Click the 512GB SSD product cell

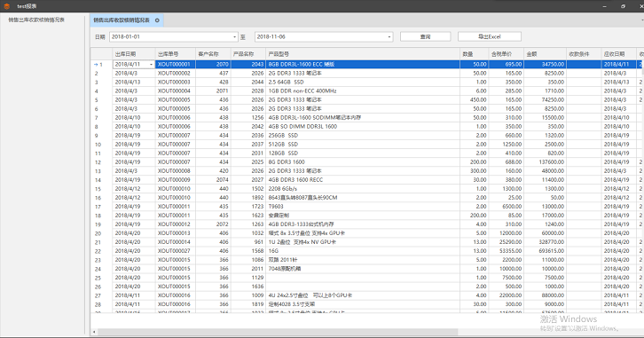tap(363, 144)
